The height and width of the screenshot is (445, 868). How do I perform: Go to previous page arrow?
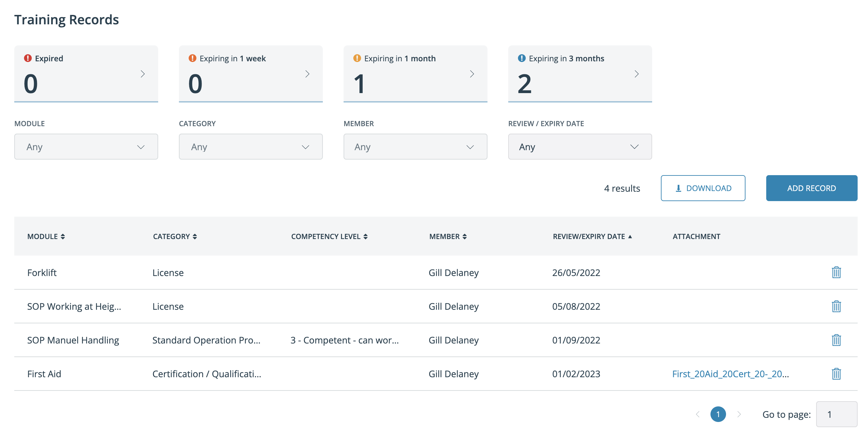(x=698, y=414)
